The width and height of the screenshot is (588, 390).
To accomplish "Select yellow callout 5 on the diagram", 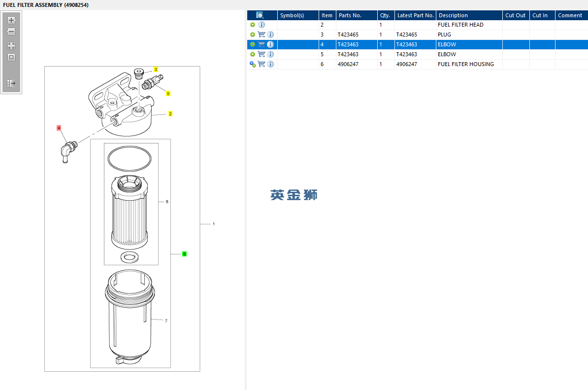I will pyautogui.click(x=168, y=94).
